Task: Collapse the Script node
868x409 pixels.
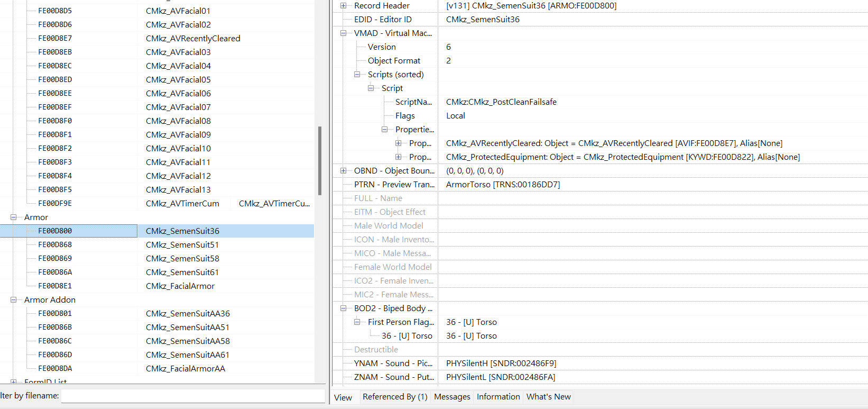Action: click(x=371, y=88)
